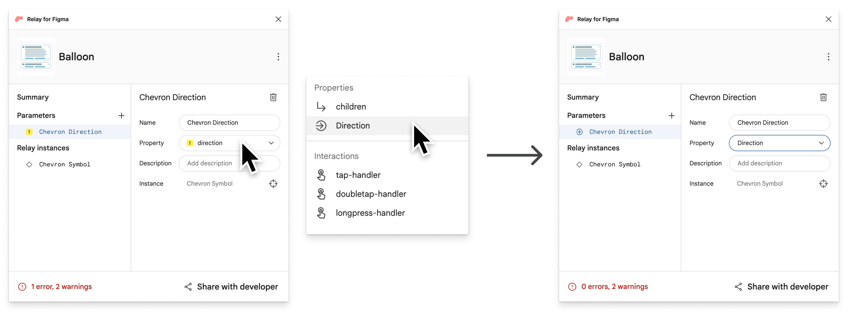Image resolution: width=868 pixels, height=315 pixels.
Task: Click the add parameter plus icon in Summary panel
Action: point(121,115)
